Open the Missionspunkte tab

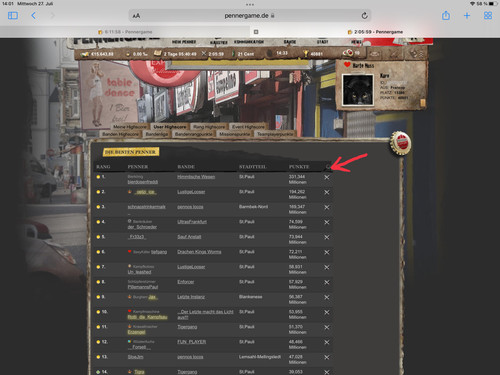[x=235, y=134]
